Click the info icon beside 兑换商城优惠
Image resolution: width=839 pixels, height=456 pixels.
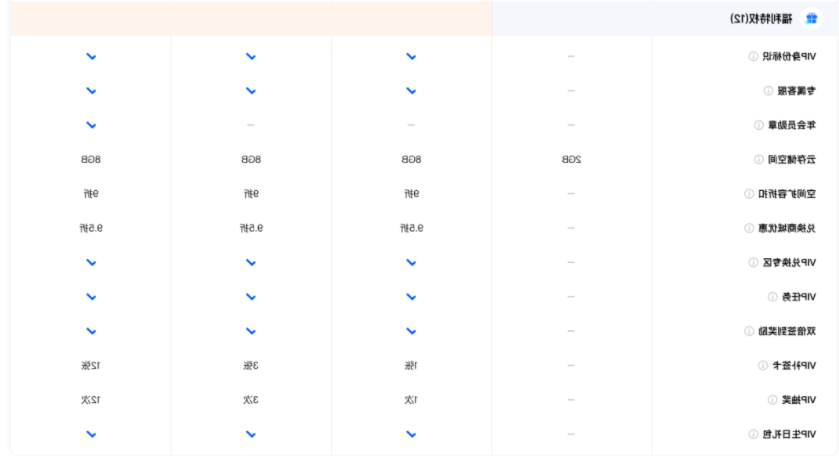[x=749, y=228]
